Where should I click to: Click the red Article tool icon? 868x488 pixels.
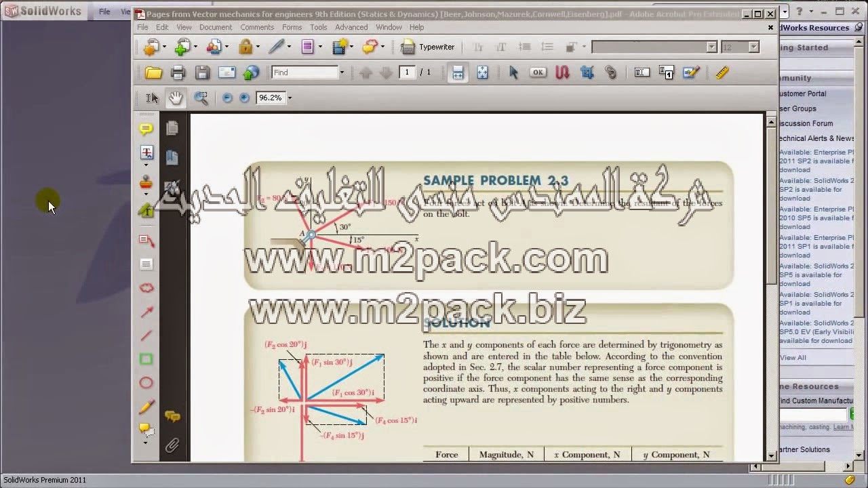(562, 73)
